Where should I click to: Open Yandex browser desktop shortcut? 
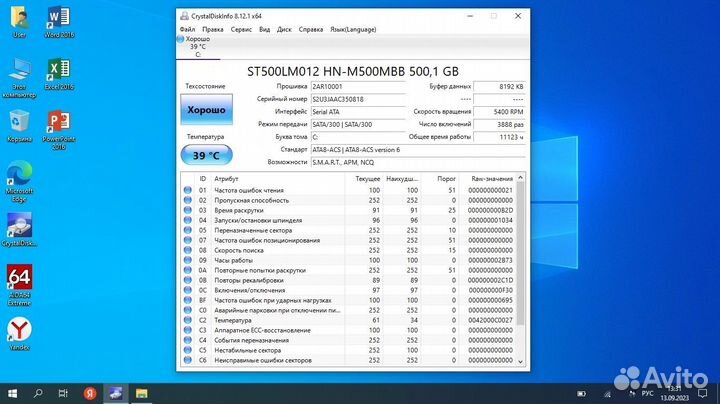click(19, 333)
